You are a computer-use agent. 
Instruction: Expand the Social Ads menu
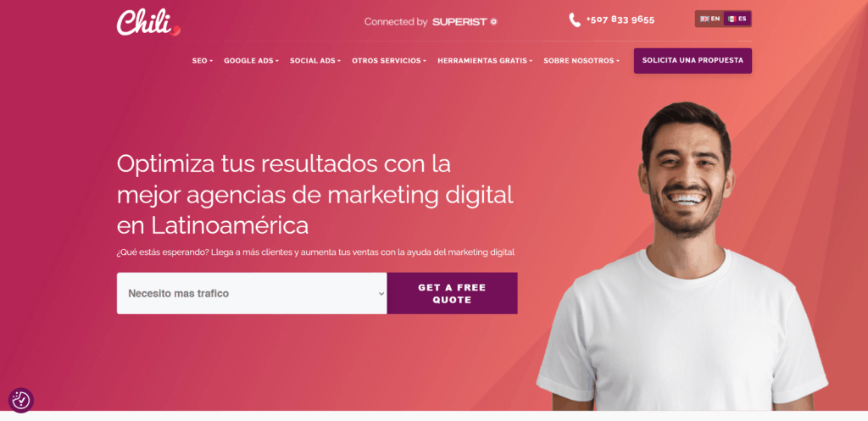(315, 61)
